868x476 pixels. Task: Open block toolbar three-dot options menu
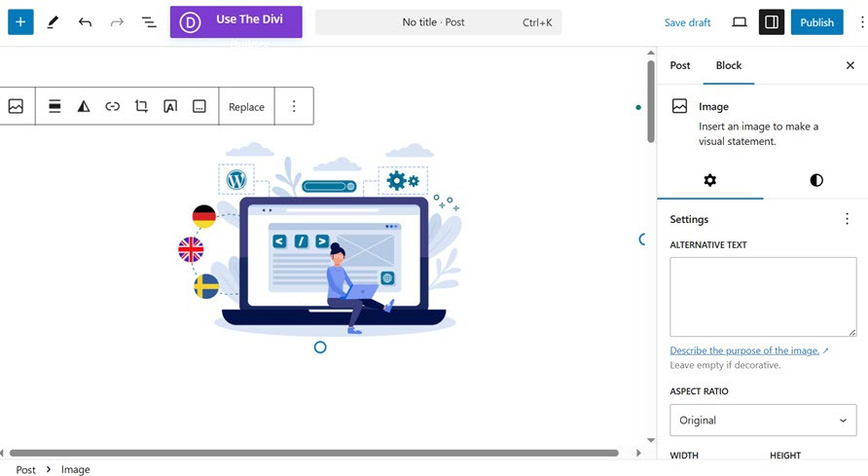tap(294, 107)
